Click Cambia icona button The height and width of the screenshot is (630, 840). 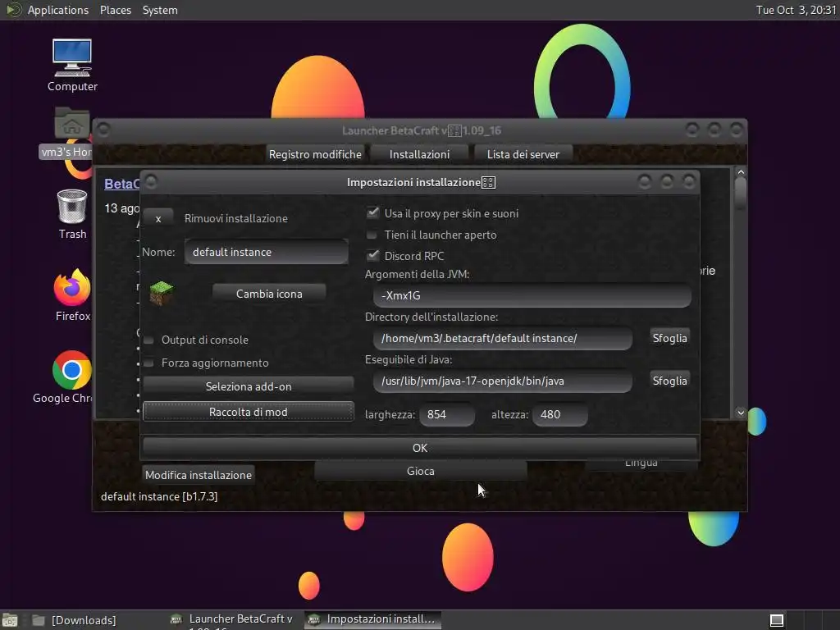[269, 294]
